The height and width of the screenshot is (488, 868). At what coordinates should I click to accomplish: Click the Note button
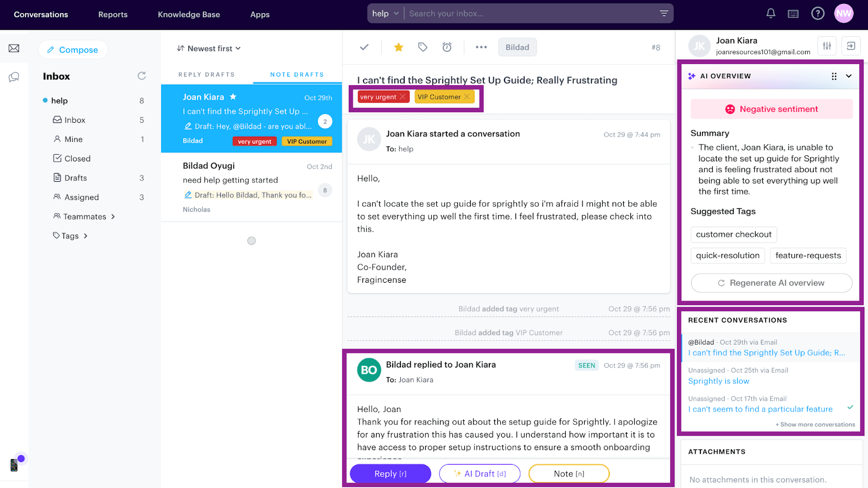click(x=569, y=473)
